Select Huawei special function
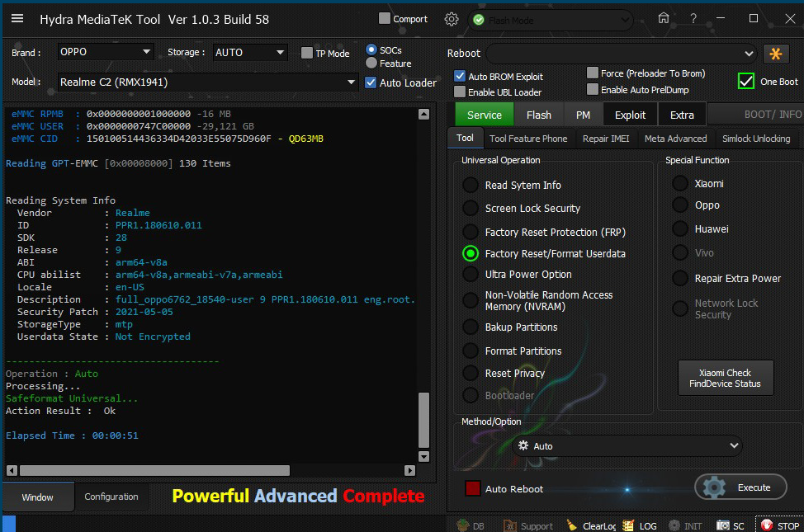This screenshot has width=804, height=532. coord(680,229)
